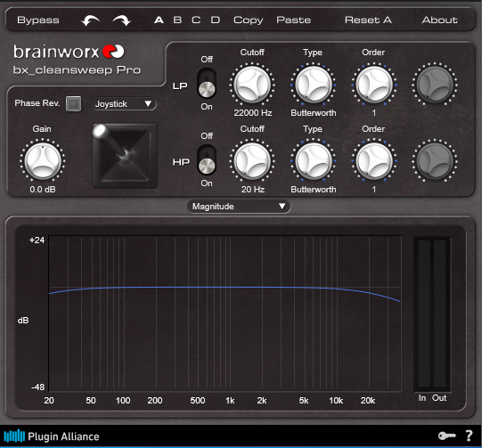Click the Bypass button

37,20
